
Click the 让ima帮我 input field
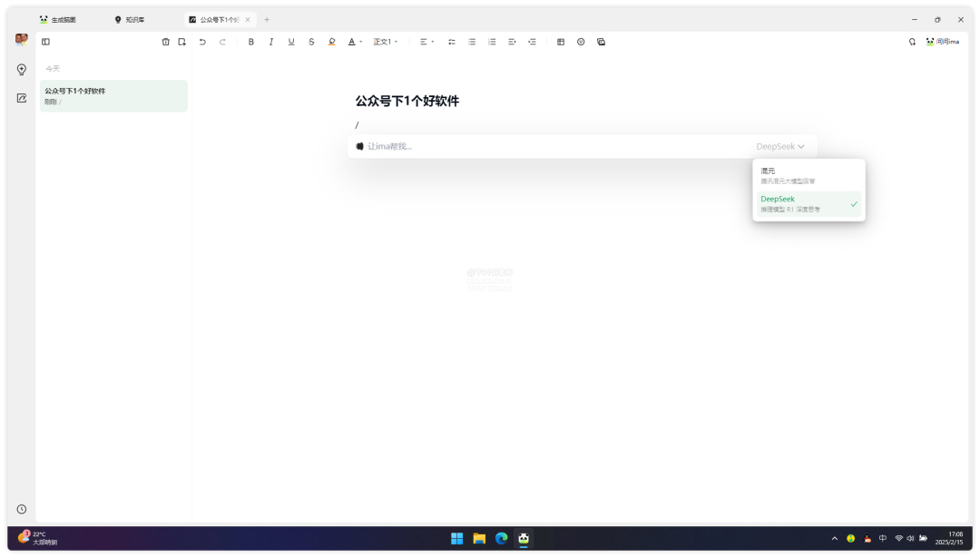coord(544,146)
